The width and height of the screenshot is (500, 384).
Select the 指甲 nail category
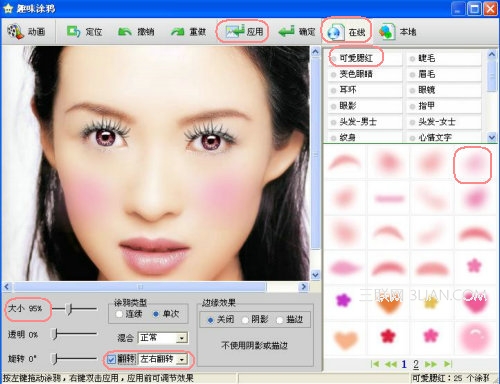tap(444, 106)
